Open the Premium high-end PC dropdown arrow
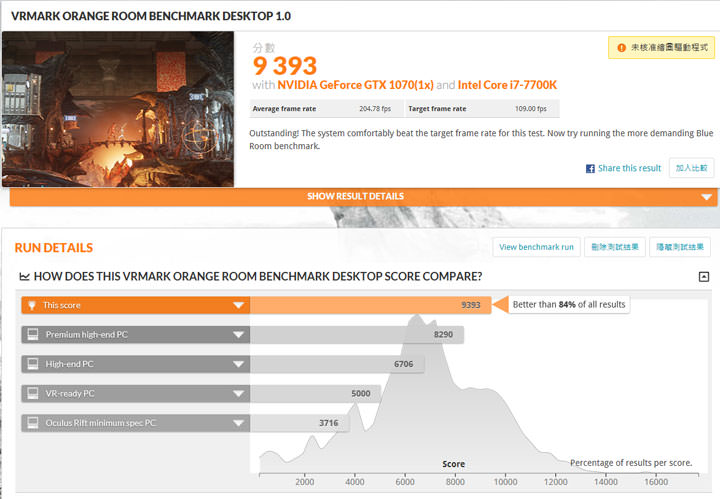720x499 pixels. click(238, 335)
